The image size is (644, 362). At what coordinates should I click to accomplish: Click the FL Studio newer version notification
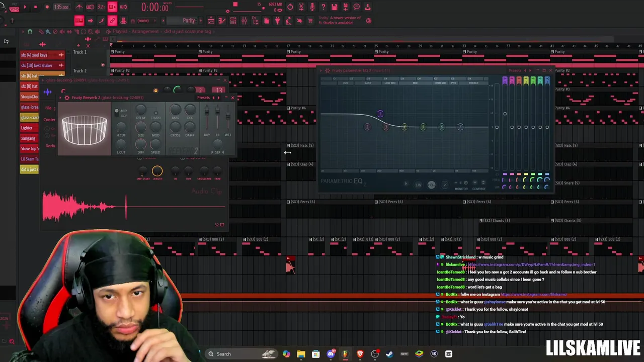tap(341, 20)
